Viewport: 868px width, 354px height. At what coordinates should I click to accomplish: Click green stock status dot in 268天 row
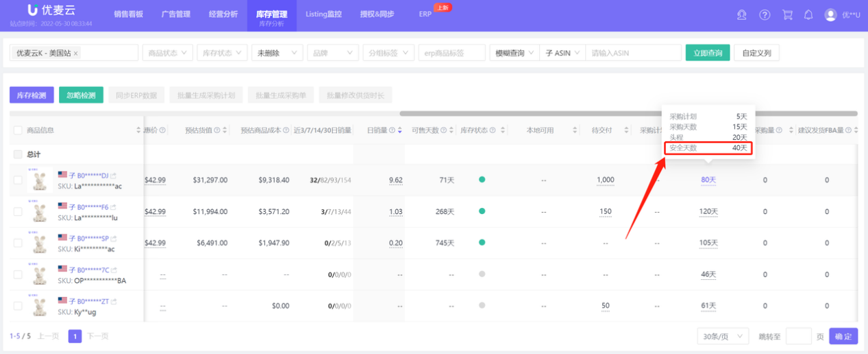coord(482,211)
